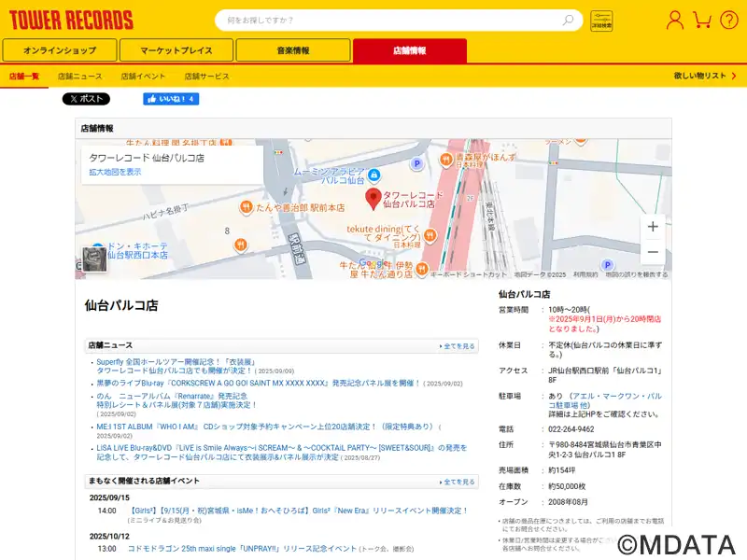Image resolution: width=747 pixels, height=560 pixels.
Task: Open the マーケットプレイス tab
Action: [x=176, y=50]
